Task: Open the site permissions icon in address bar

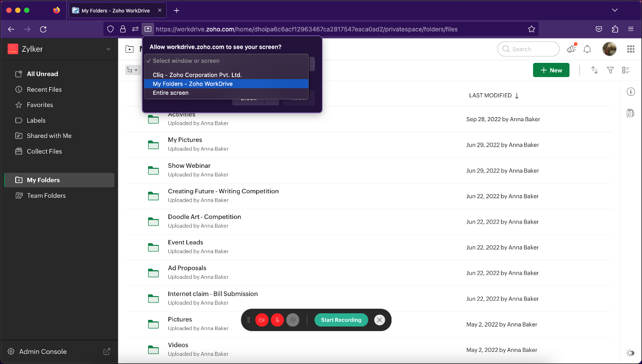Action: (x=135, y=29)
